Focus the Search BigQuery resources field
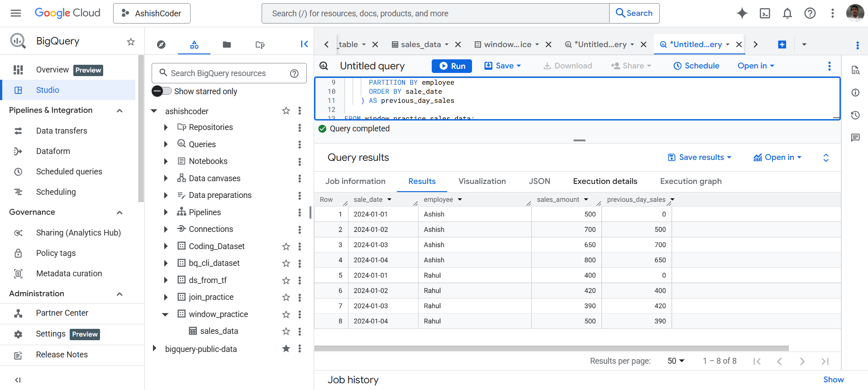 click(x=229, y=73)
